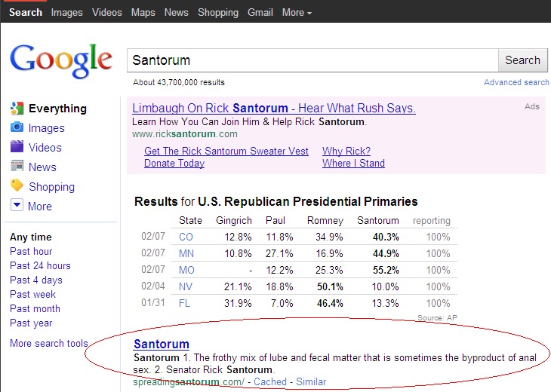Click the Google logo
551x392 pixels.
[61, 61]
